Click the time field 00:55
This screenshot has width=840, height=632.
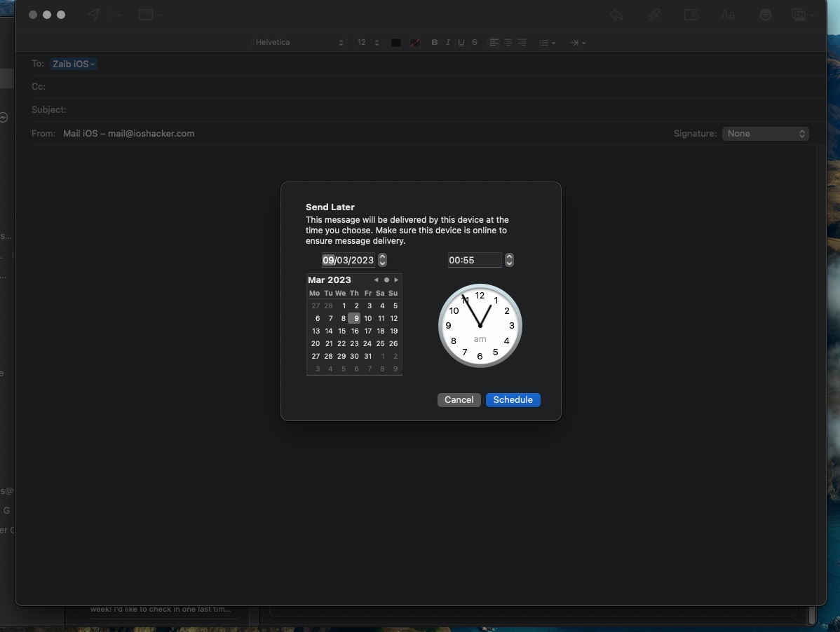tap(475, 260)
